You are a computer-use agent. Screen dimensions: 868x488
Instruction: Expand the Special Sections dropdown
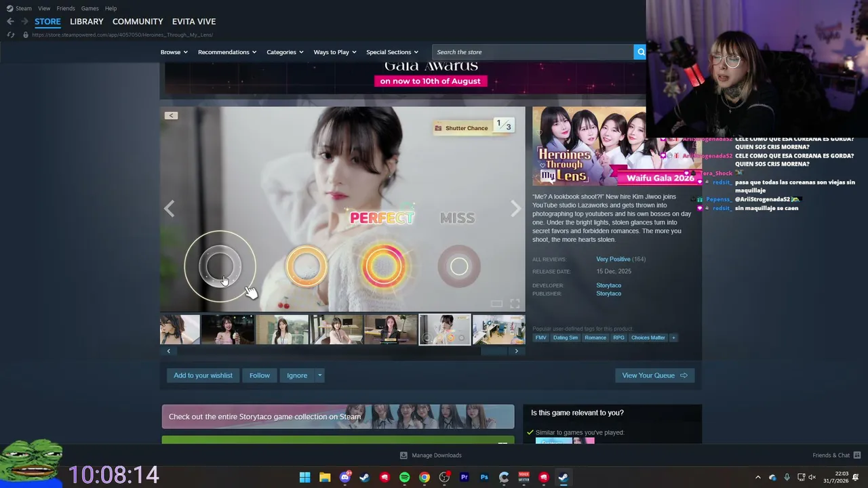point(393,52)
